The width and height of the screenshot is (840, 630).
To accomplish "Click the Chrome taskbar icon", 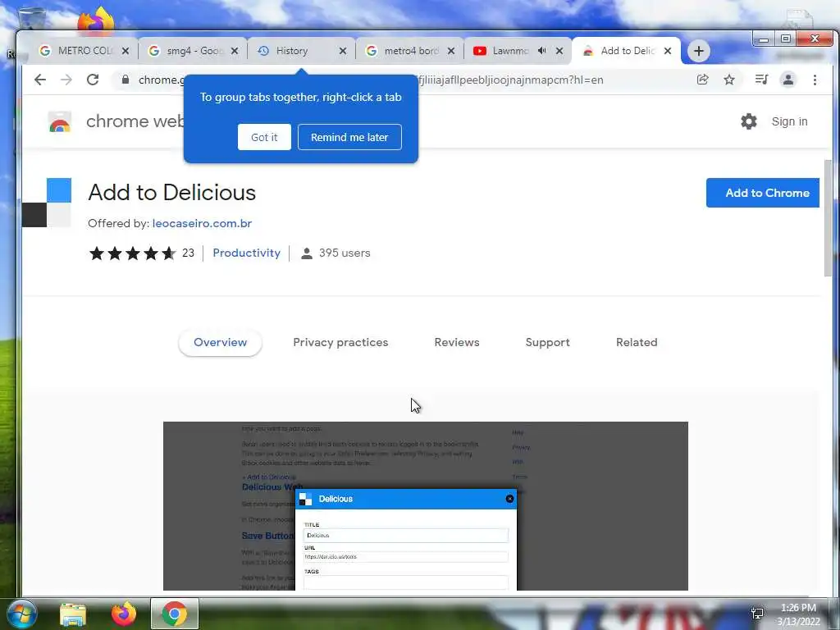I will (175, 614).
